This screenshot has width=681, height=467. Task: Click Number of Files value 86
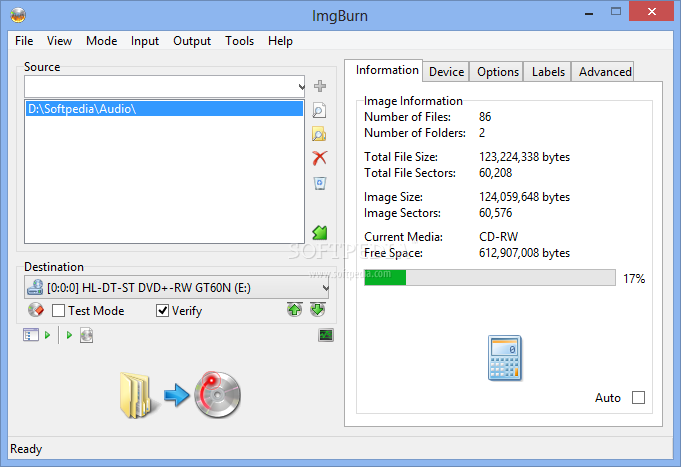(485, 117)
